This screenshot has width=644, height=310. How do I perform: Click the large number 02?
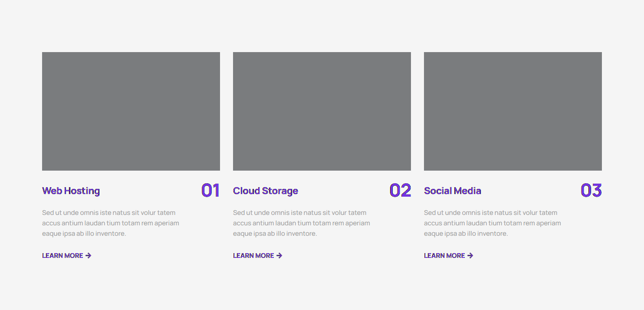[400, 191]
